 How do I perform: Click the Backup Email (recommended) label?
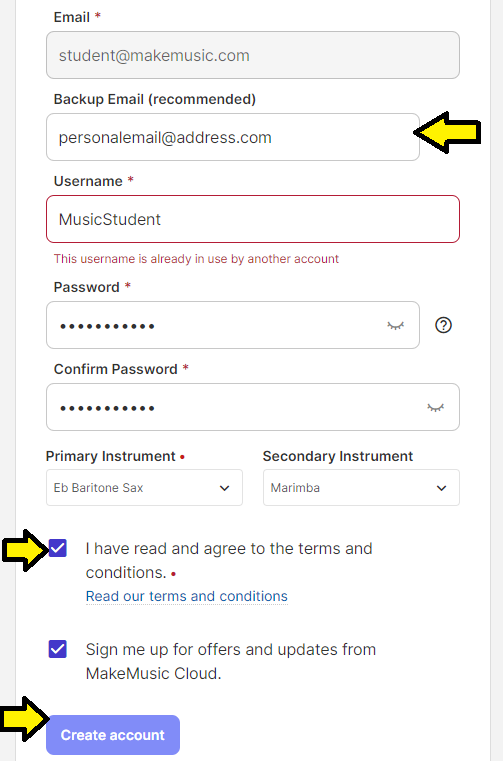click(154, 99)
